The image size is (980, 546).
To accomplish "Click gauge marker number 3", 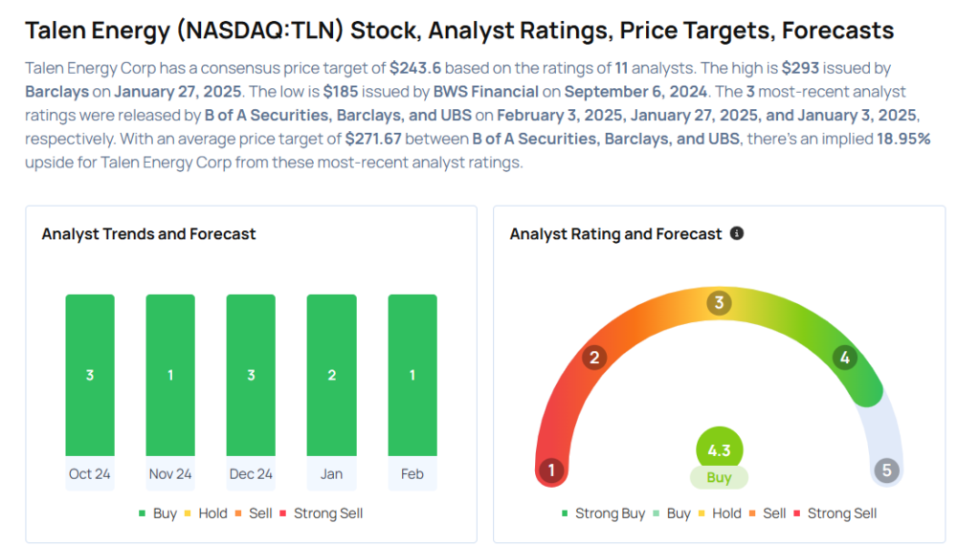I will 719,303.
